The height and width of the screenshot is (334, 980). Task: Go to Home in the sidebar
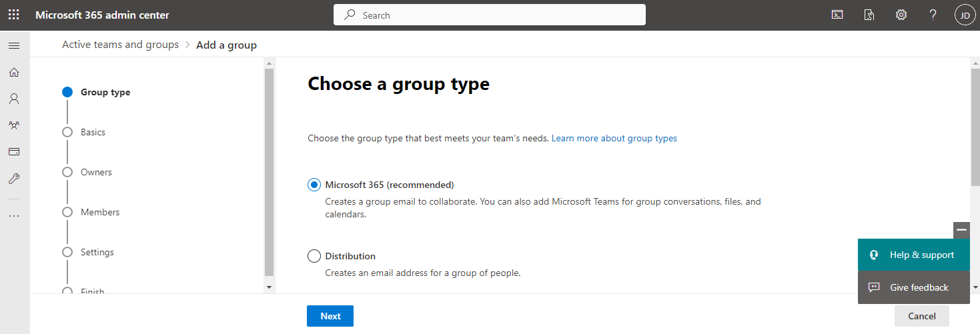[x=14, y=72]
